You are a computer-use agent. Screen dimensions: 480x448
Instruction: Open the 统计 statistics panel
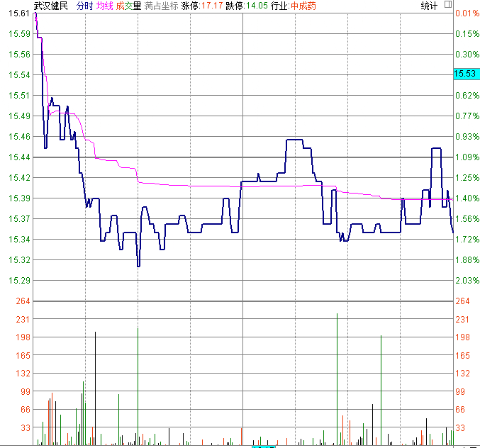pyautogui.click(x=429, y=6)
